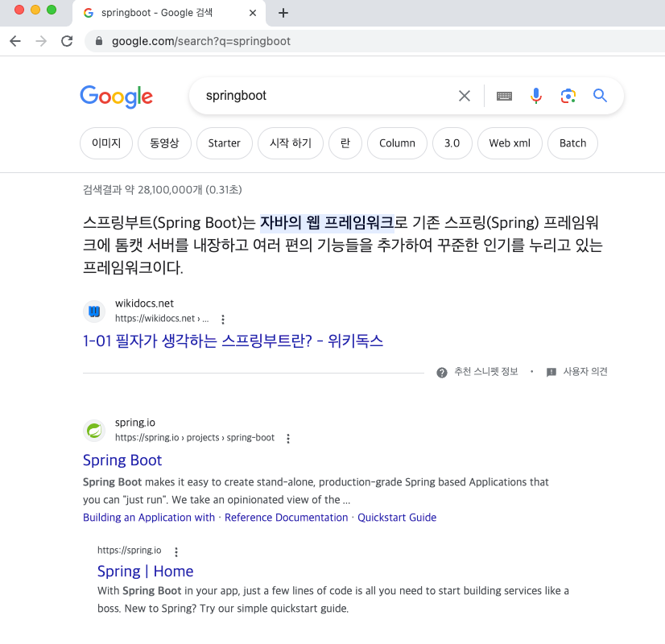Image resolution: width=665 pixels, height=644 pixels.
Task: Click the wikidocs.net favicon
Action: pos(94,312)
